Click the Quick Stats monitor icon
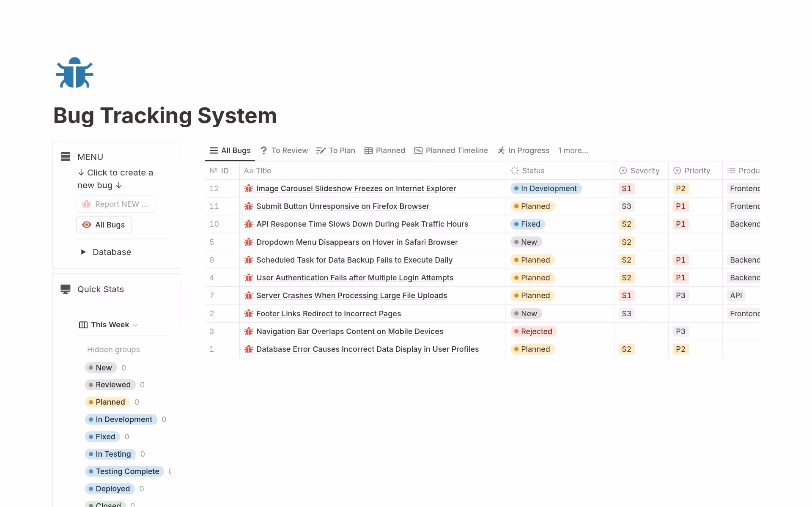The image size is (812, 507). click(x=66, y=289)
